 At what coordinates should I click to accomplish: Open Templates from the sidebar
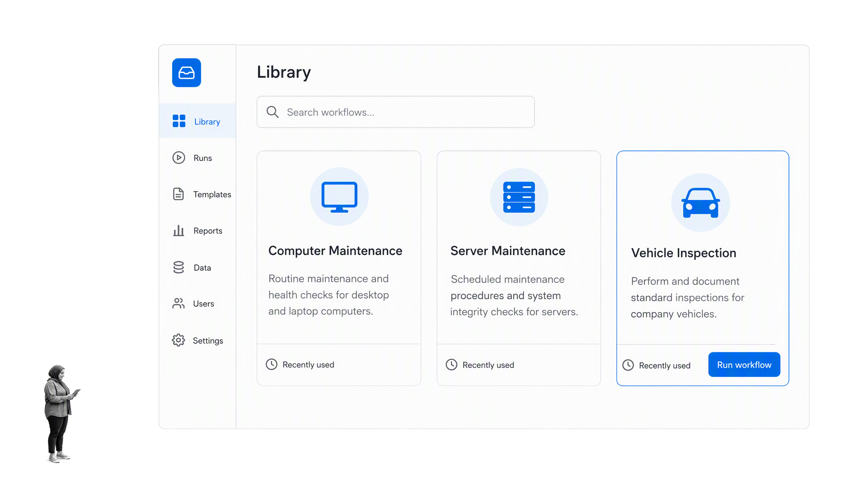pyautogui.click(x=212, y=194)
